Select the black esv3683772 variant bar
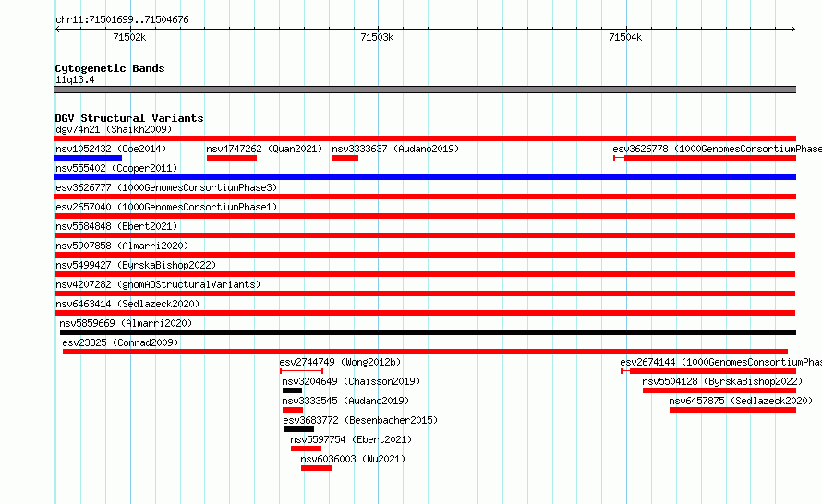The image size is (822, 504). click(298, 429)
